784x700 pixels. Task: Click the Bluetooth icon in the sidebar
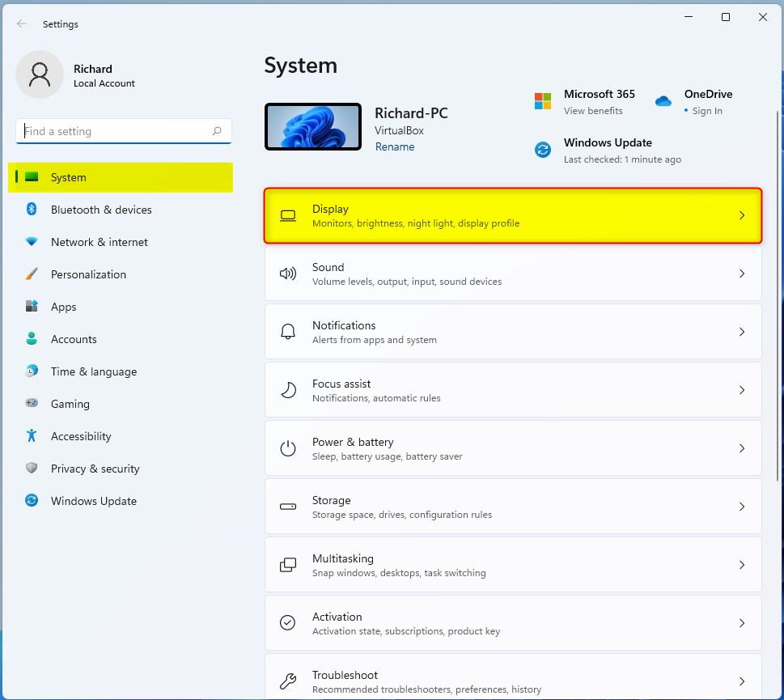[32, 210]
